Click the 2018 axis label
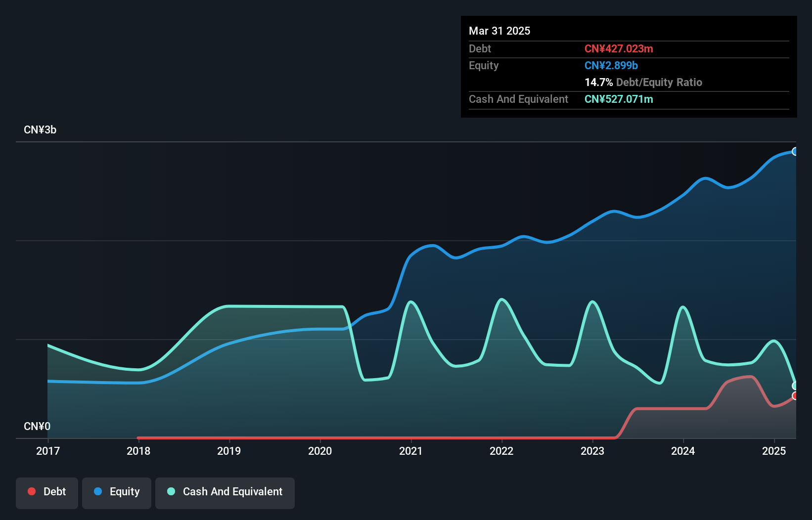The image size is (812, 520). coord(138,451)
